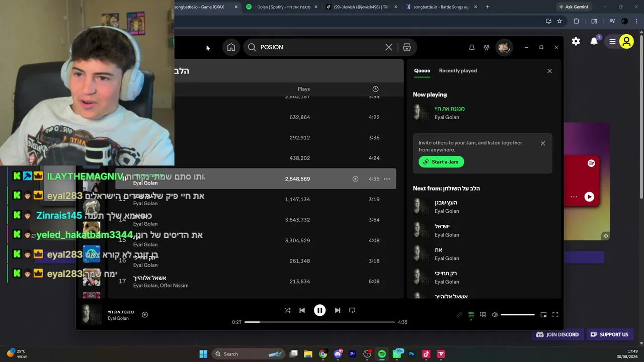
Task: Switch to songbattle.io - Battle Songs tab
Action: (441, 7)
